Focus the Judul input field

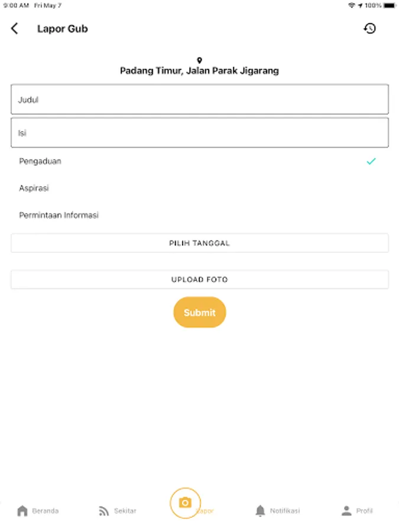tap(199, 99)
